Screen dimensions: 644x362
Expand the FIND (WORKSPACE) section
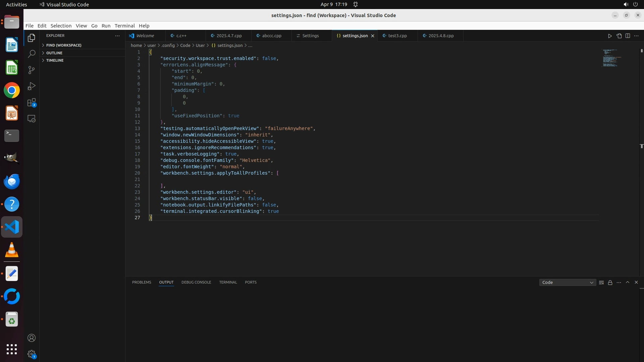tap(64, 45)
